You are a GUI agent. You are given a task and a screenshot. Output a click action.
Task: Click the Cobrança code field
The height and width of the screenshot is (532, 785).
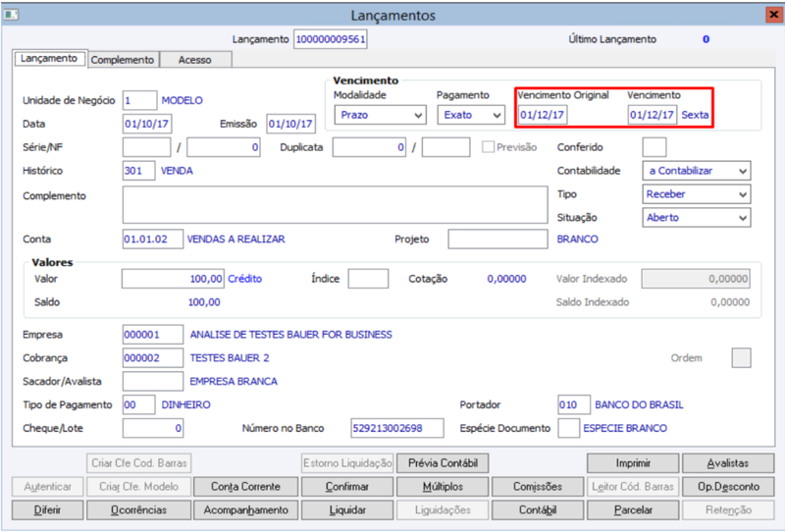point(153,358)
